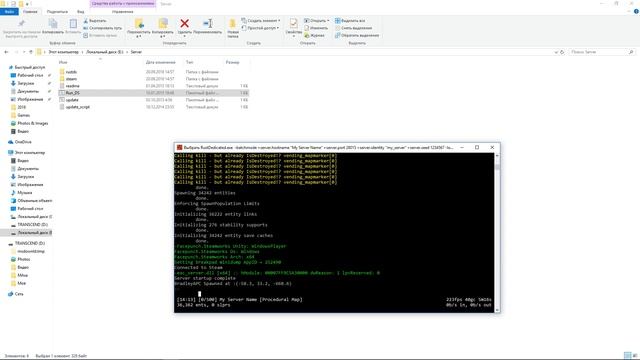Image resolution: width=640 pixels, height=360 pixels.
Task: Sort by the Имя (Name) column header
Action: (63, 62)
